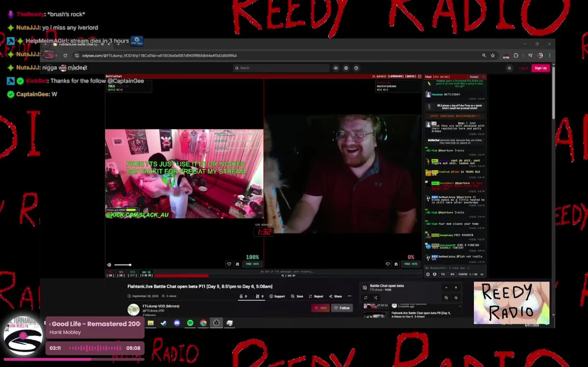
Task: Click the red XP progress bar
Action: point(182,275)
